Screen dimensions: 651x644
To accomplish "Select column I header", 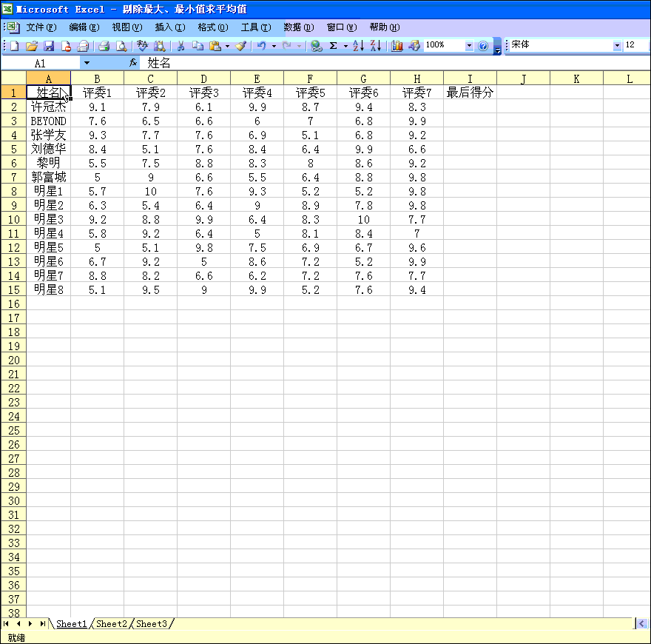I will (470, 78).
